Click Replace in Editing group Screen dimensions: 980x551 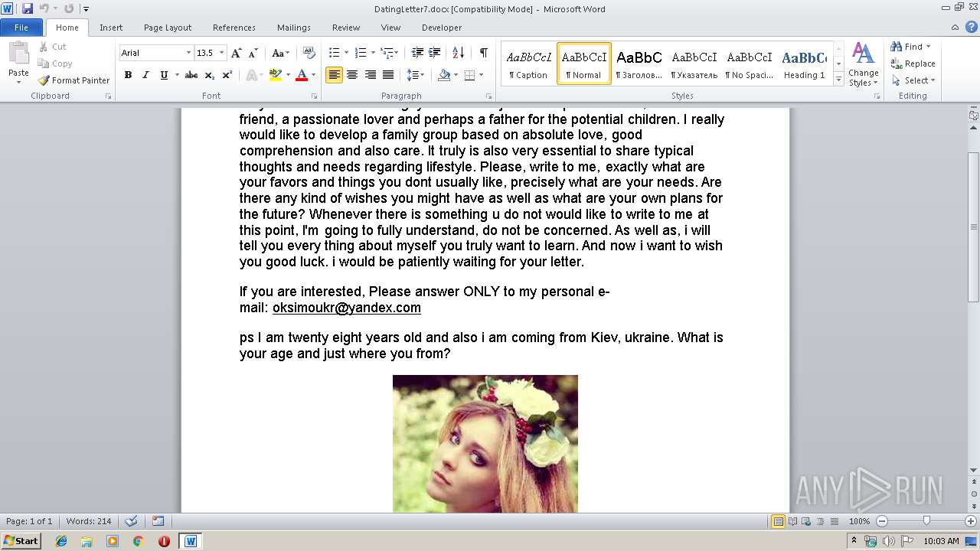coord(913,64)
